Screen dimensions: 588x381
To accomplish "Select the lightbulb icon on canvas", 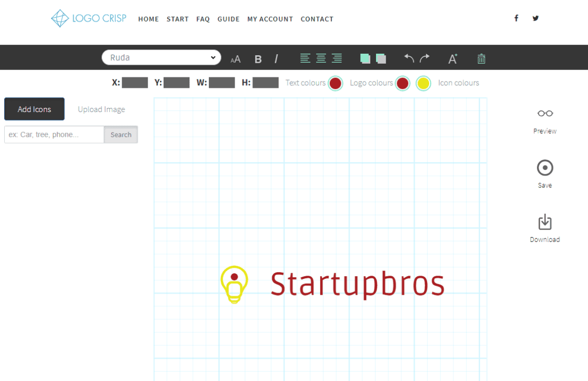I will (235, 285).
